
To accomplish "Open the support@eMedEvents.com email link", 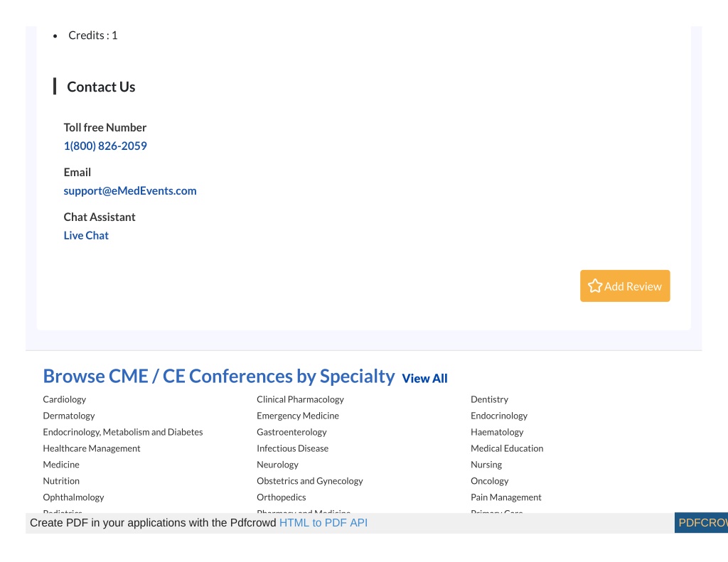I will 130,190.
